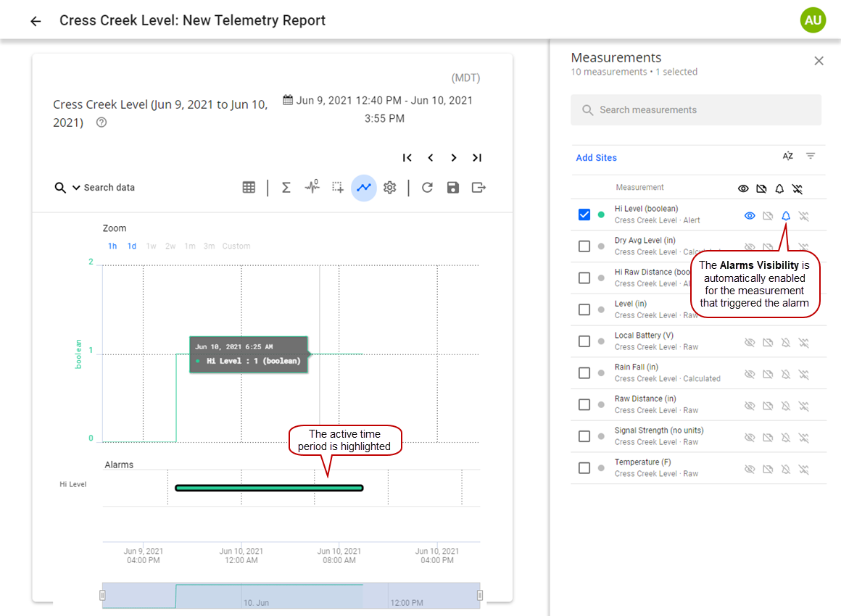
Task: Save the telemetry report
Action: [453, 188]
